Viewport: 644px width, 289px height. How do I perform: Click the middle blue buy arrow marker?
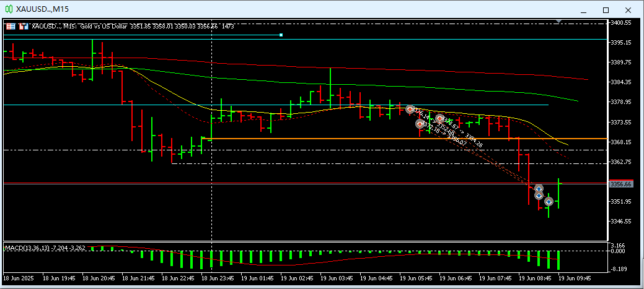(539, 196)
